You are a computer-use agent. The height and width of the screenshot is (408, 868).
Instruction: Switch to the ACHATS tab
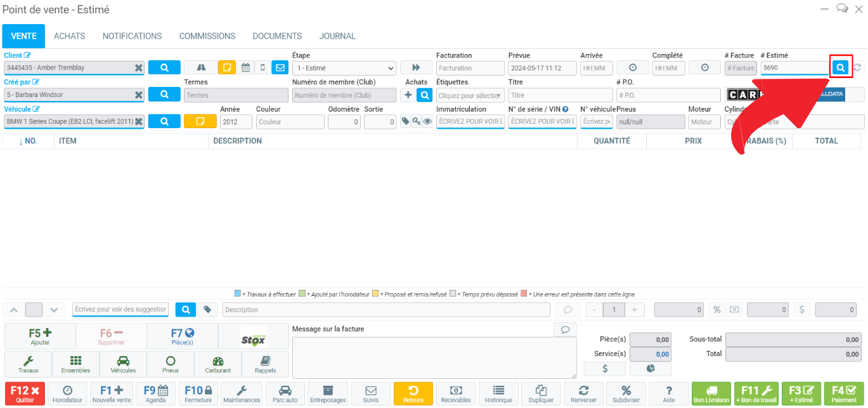point(69,36)
